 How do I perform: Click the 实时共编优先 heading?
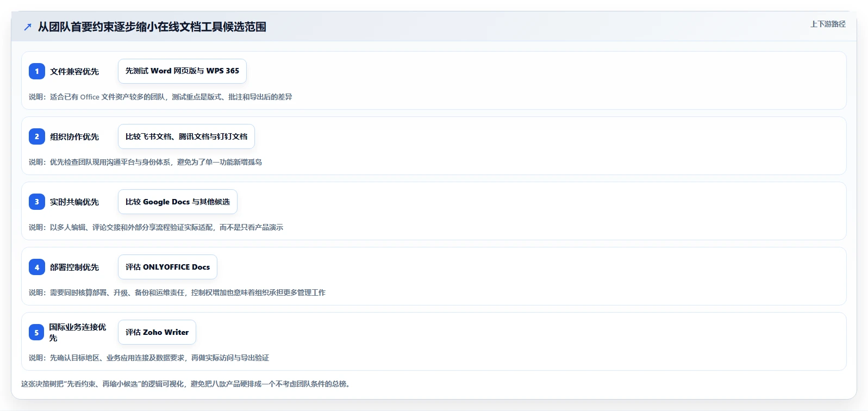pos(74,202)
